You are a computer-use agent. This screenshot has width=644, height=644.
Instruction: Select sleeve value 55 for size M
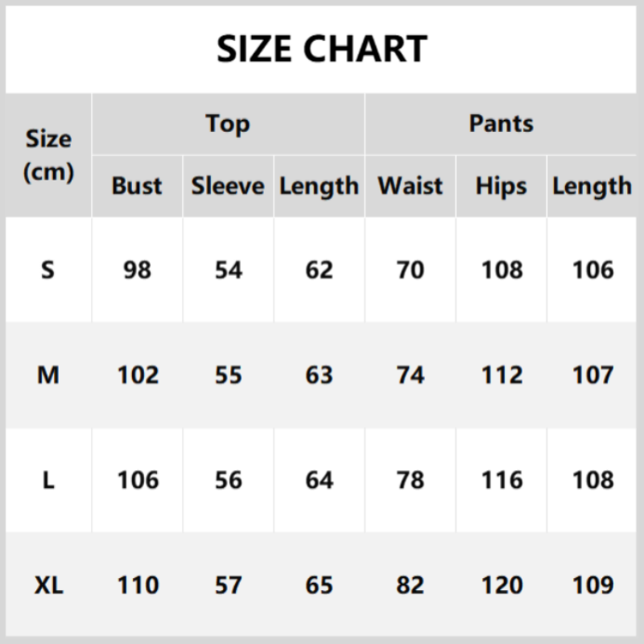click(228, 375)
